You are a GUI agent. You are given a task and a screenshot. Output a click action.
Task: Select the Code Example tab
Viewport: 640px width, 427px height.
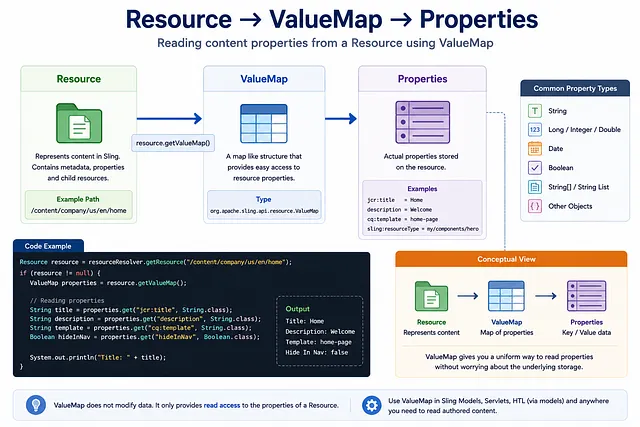(x=48, y=246)
